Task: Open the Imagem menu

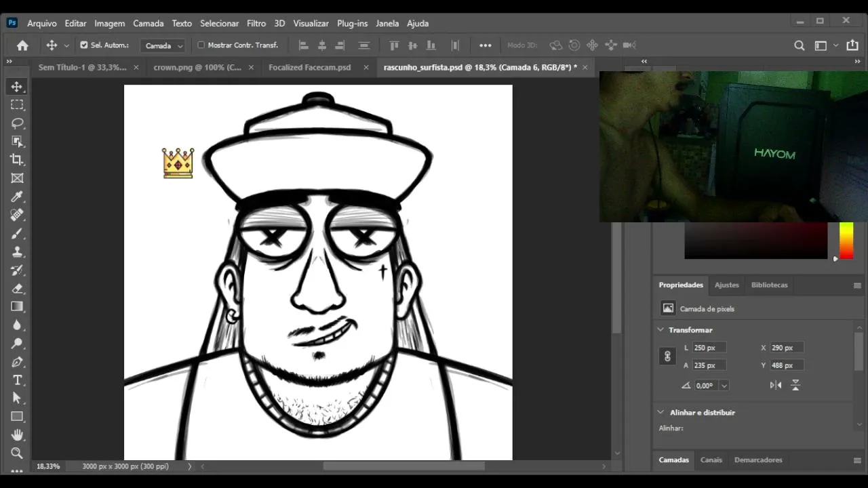Action: point(109,23)
